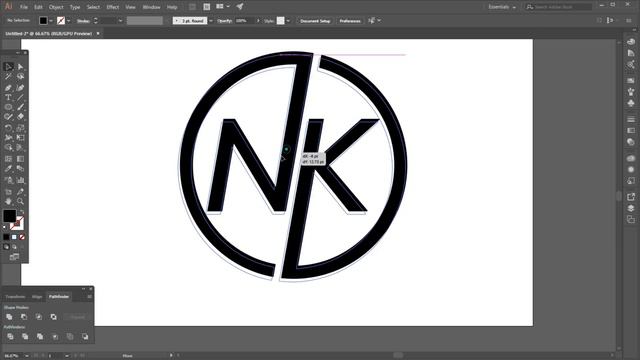Expand the stroke weight dropdown
The width and height of the screenshot is (640, 360).
[120, 20]
